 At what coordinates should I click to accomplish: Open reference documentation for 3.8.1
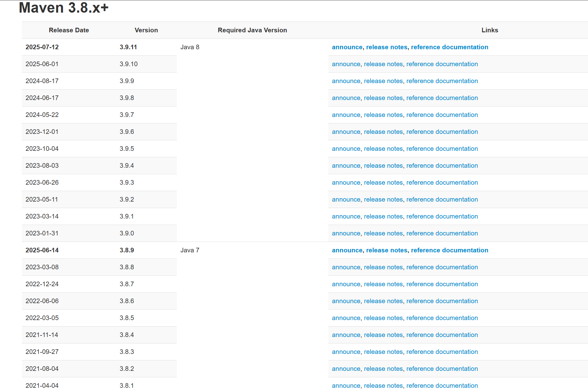point(442,385)
